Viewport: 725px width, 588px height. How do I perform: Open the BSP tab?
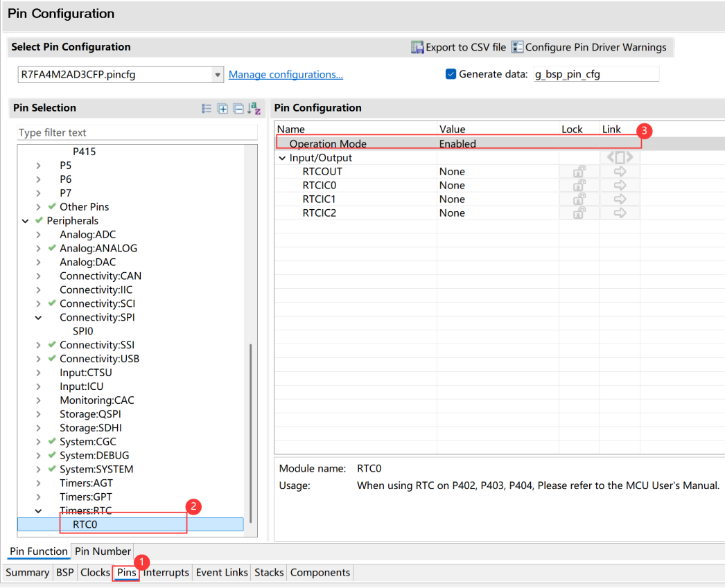coord(64,572)
